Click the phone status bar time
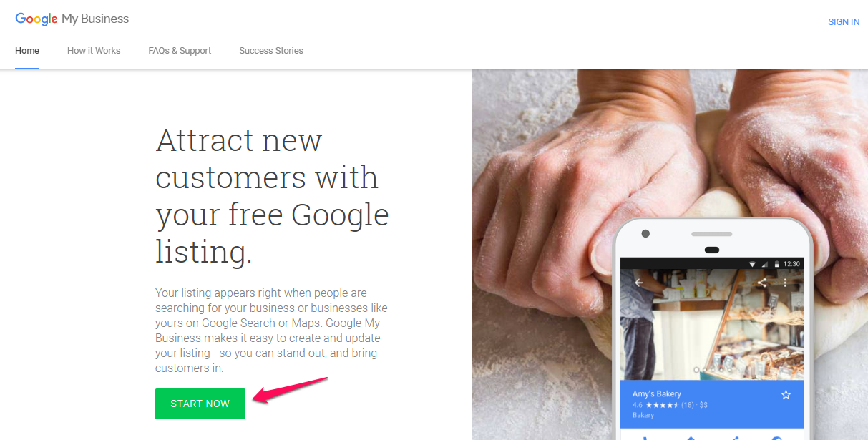Screen dimensions: 868x440 point(791,264)
